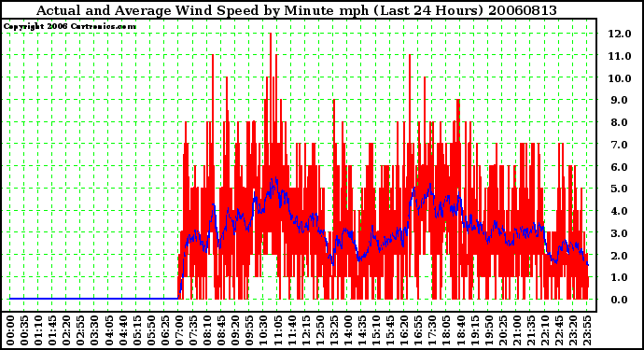
Task: Click the 15:10 time label
Action: [375, 330]
